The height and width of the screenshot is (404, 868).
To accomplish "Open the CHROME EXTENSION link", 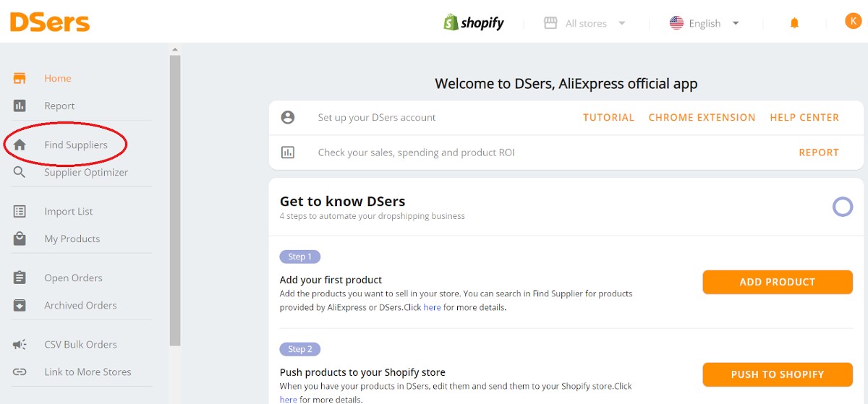I will click(x=702, y=117).
